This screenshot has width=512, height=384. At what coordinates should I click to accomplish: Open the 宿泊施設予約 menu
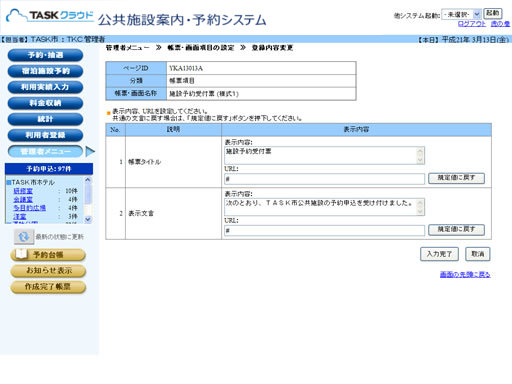click(x=45, y=71)
